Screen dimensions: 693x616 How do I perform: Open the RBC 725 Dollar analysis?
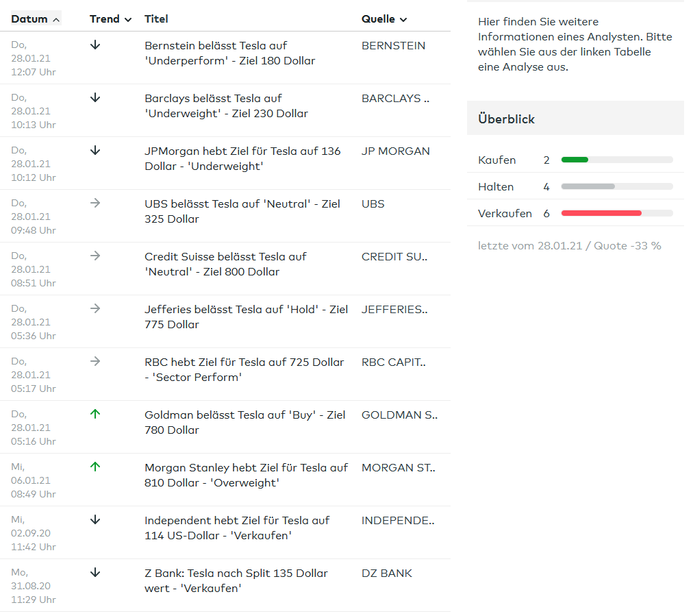pyautogui.click(x=244, y=369)
